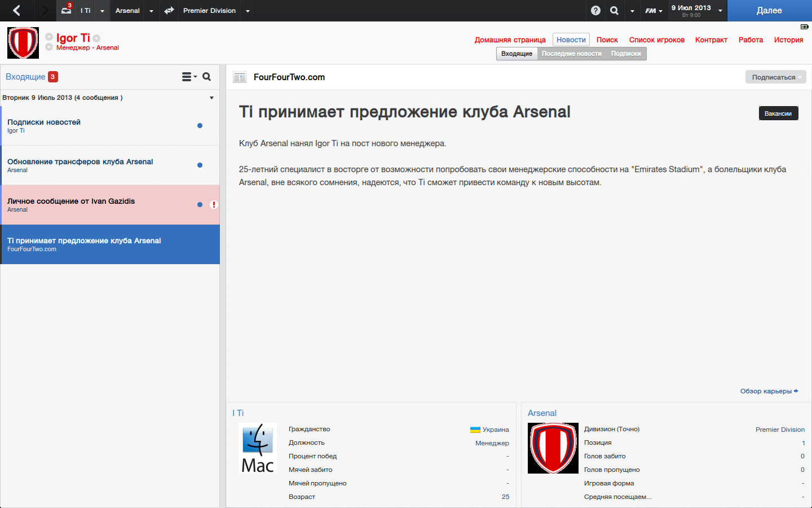Switch to Последние новости tab

click(571, 54)
